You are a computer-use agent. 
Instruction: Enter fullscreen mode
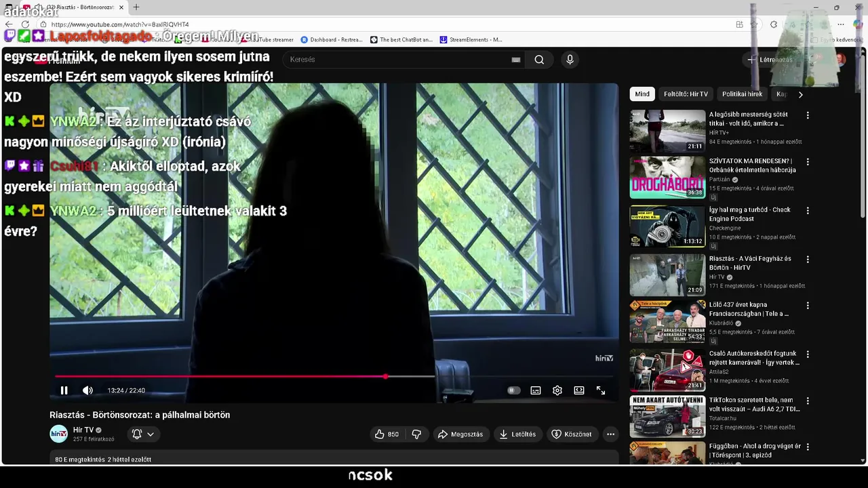601,390
